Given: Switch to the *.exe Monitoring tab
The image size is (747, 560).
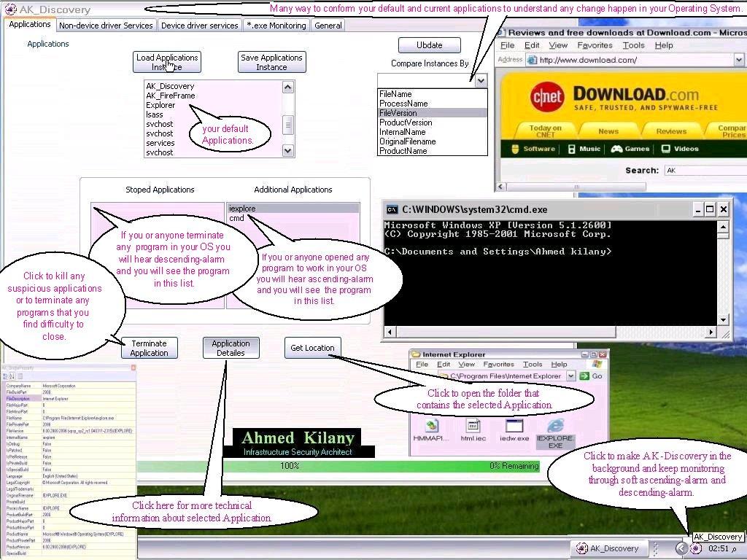Looking at the screenshot, I should 276,26.
